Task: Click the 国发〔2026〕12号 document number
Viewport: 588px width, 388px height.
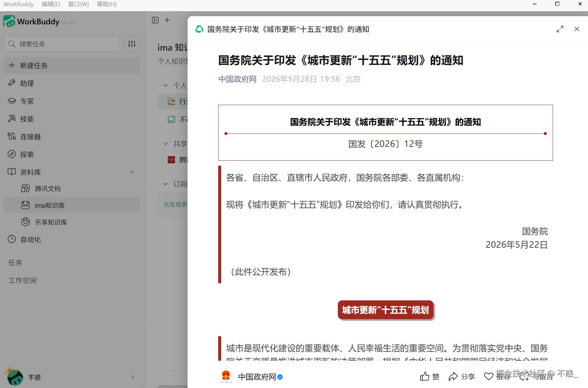Action: point(386,144)
